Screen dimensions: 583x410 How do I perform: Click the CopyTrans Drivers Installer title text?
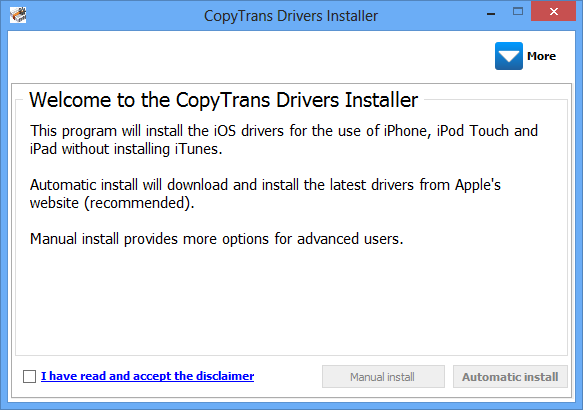291,16
